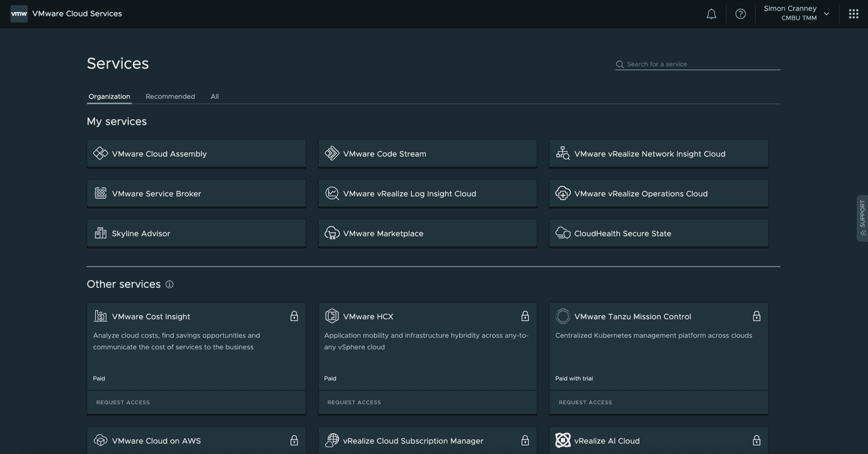Click the Skyline Advisor icon

pos(100,233)
